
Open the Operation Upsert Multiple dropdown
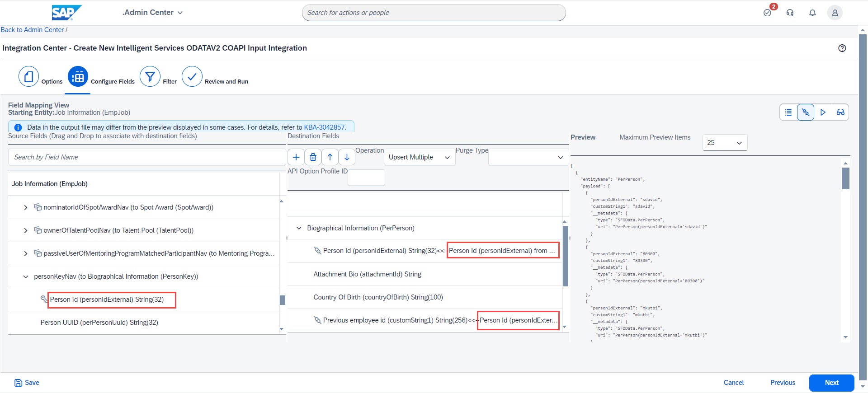(420, 157)
